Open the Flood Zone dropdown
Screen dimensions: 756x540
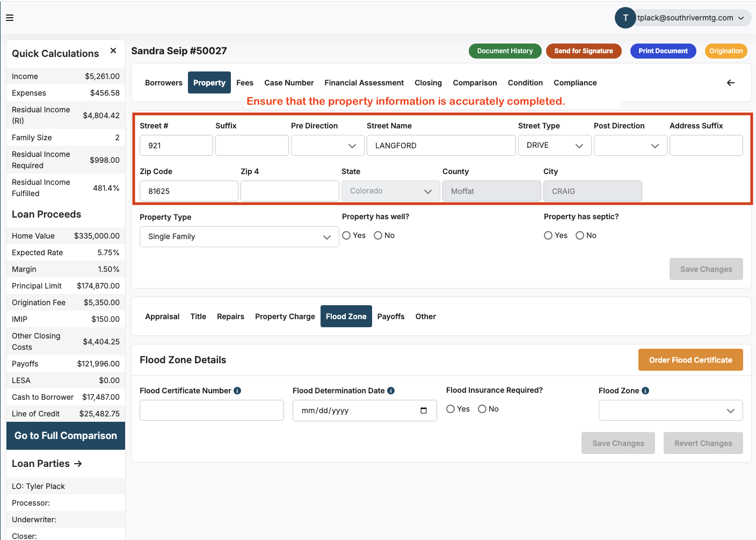pos(670,411)
